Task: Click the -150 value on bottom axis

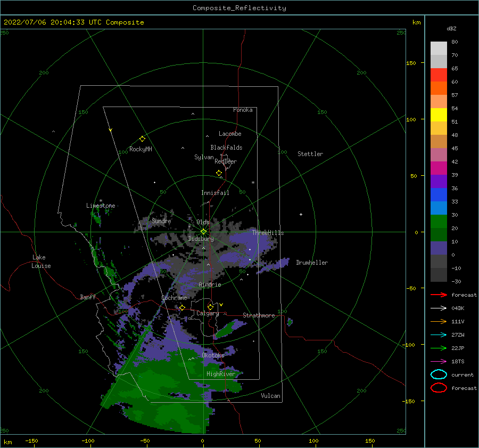Action: [x=31, y=441]
